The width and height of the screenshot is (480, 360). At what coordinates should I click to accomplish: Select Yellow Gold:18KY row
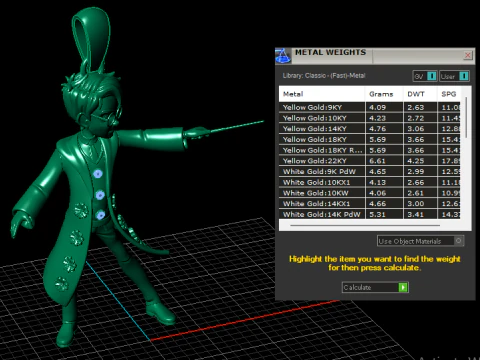pyautogui.click(x=370, y=139)
